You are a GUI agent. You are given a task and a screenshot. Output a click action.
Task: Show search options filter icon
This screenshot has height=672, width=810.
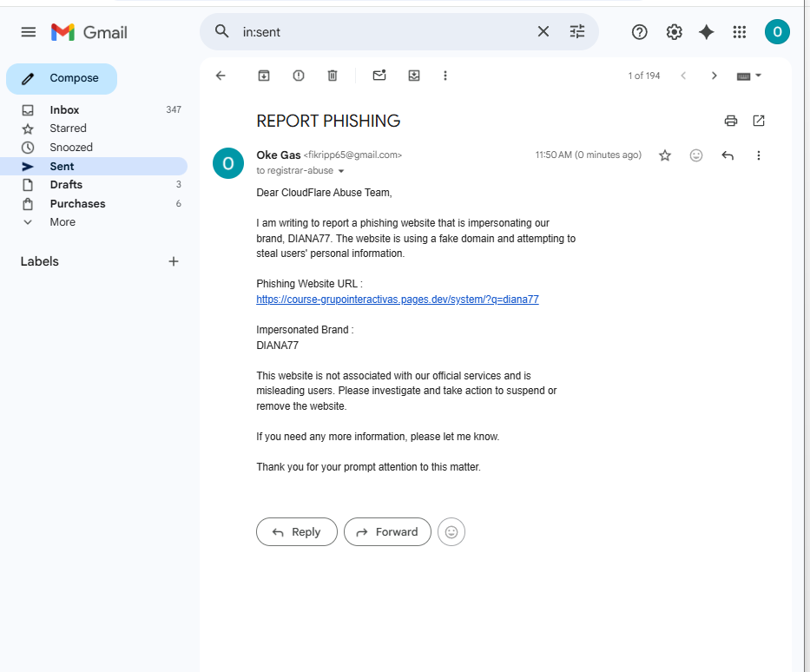(577, 31)
